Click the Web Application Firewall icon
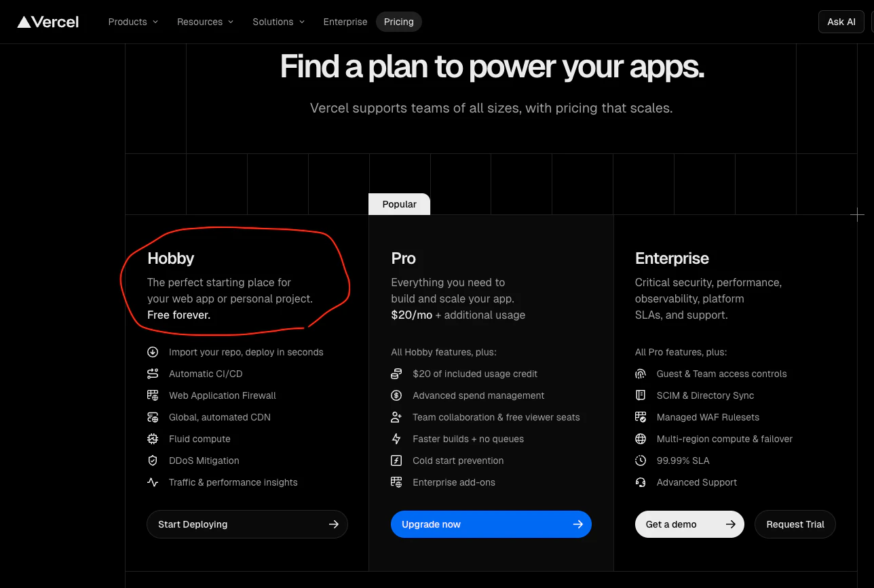874x588 pixels. pos(153,395)
